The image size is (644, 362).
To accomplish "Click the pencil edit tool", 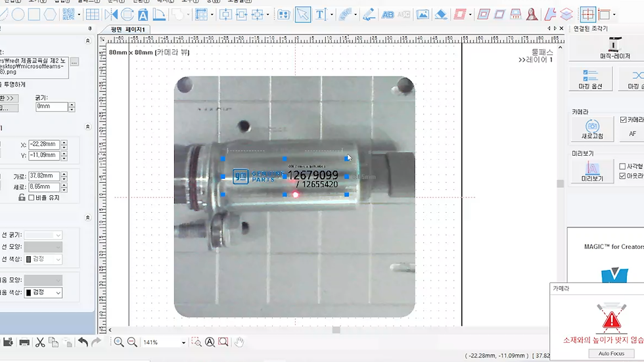I will [x=369, y=14].
